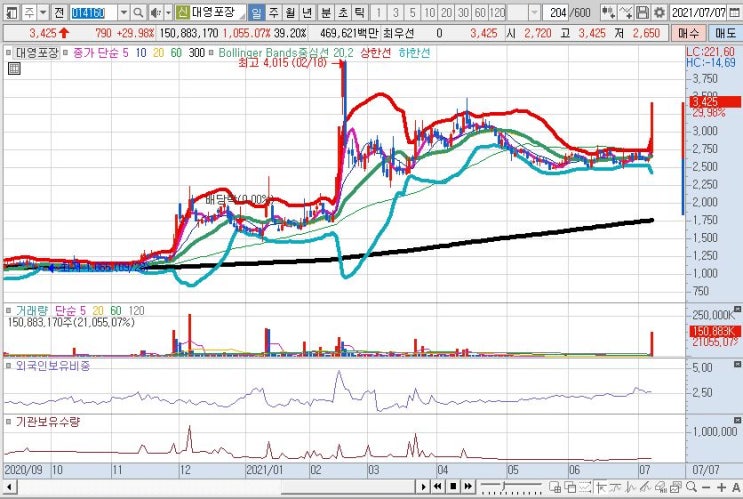This screenshot has width=743, height=499.
Task: Toggle the 종가 단순 moving average checkbox
Action: (x=65, y=53)
